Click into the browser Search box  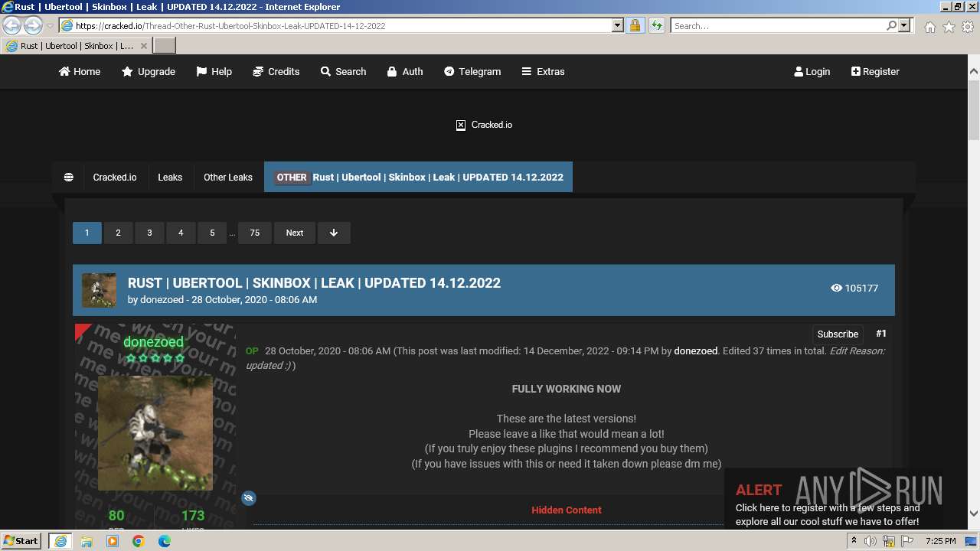pos(778,25)
